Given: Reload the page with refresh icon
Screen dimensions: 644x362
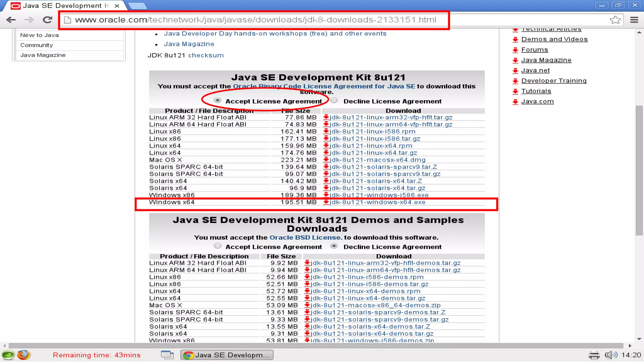Looking at the screenshot, I should point(47,20).
